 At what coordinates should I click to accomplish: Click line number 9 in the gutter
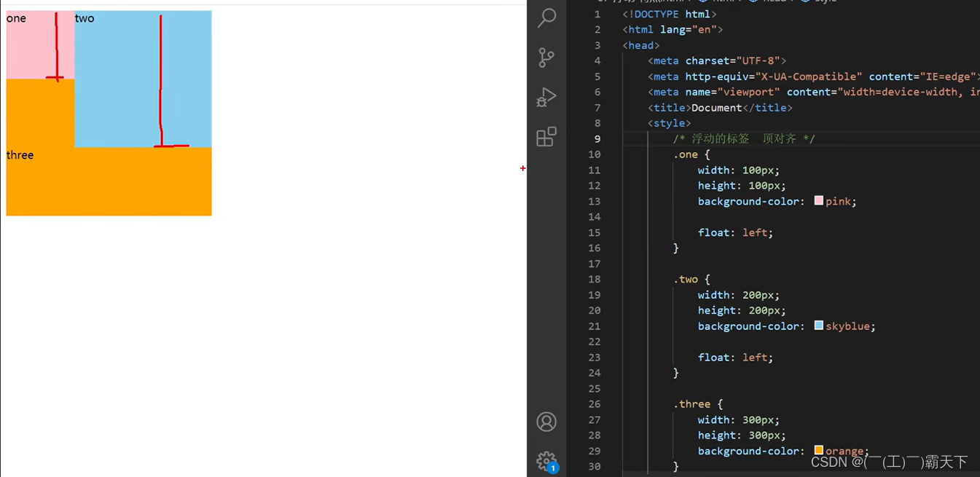(x=597, y=138)
